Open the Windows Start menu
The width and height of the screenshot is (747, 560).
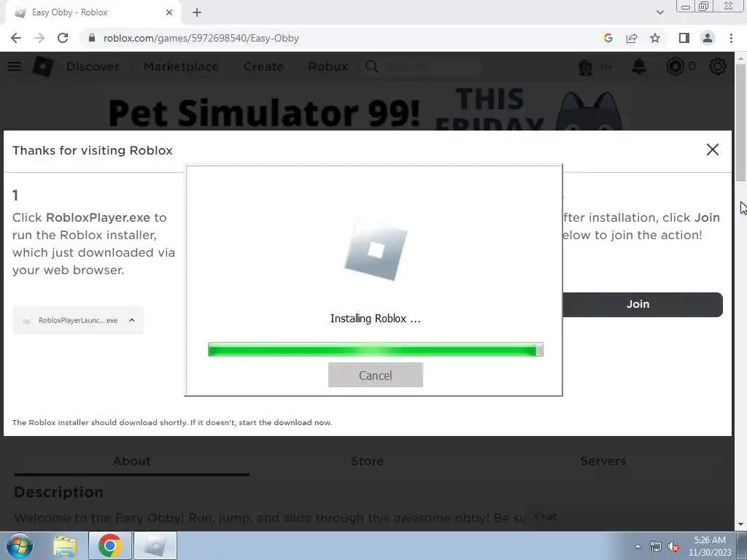(x=19, y=545)
